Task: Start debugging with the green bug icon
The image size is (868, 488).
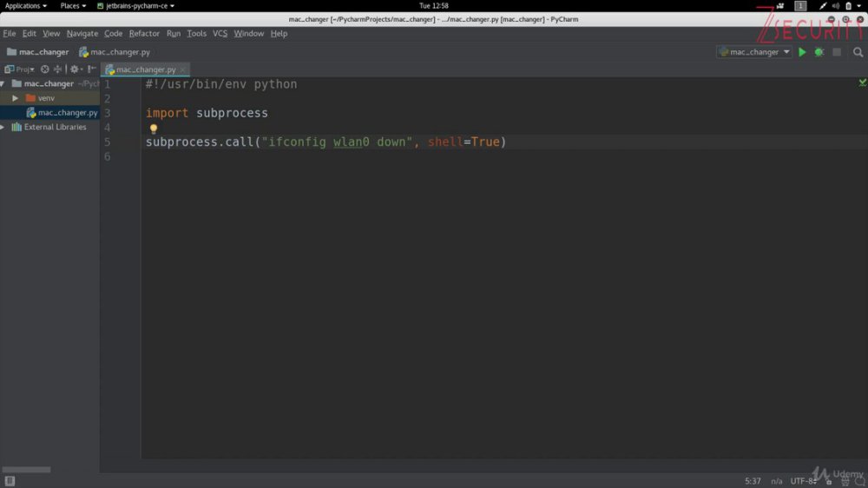Action: (819, 52)
